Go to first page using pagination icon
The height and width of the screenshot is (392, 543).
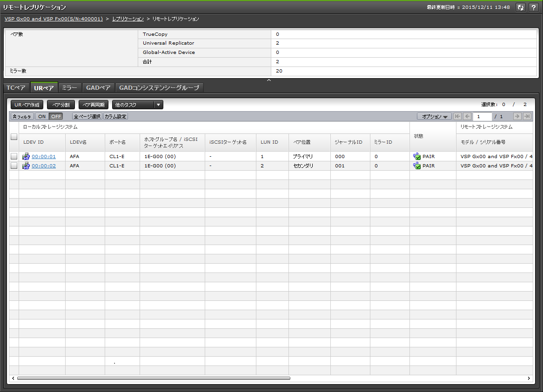coord(457,116)
